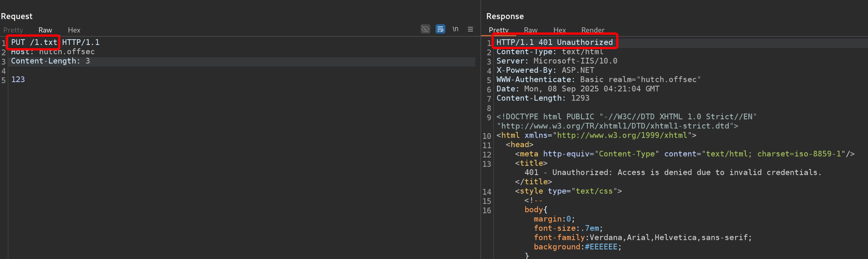Image resolution: width=868 pixels, height=259 pixels.
Task: Switch Response view to Raw tab
Action: [531, 30]
